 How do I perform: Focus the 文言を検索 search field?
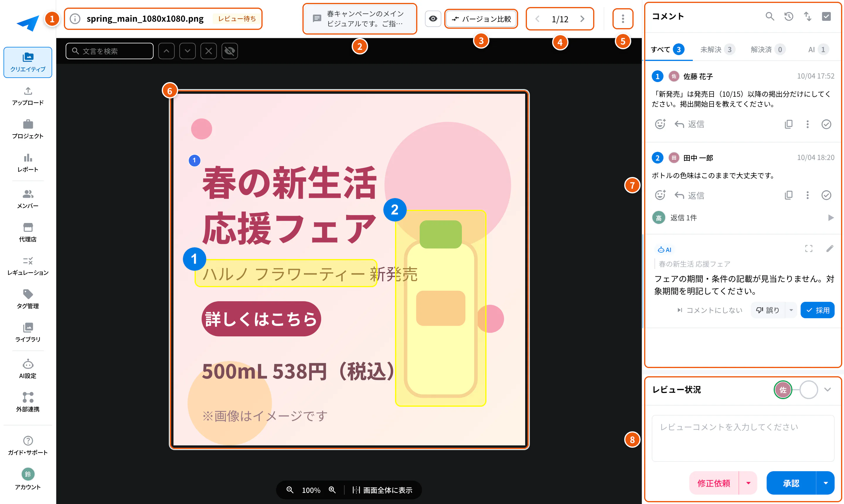(x=109, y=51)
